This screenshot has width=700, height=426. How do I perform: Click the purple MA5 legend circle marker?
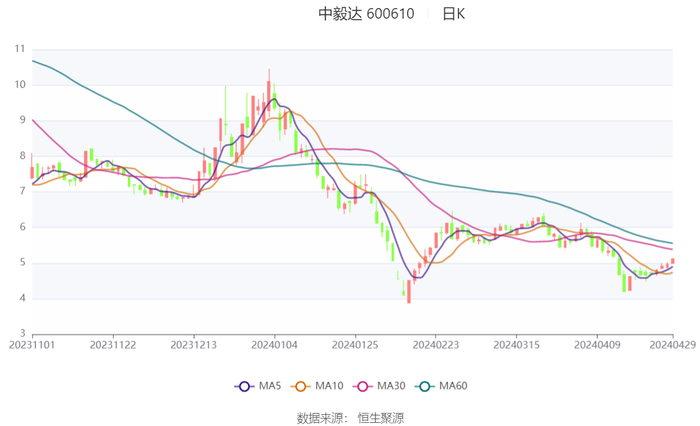tap(243, 386)
